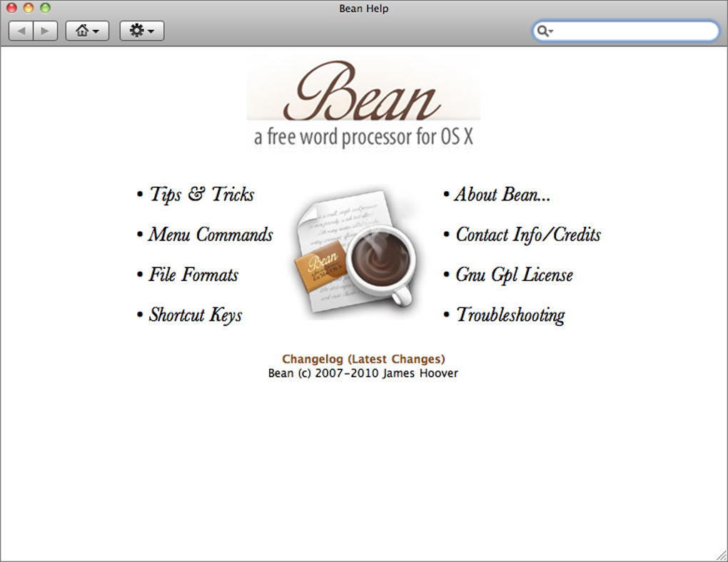Zoom the Bean Help window
This screenshot has width=728, height=562.
pyautogui.click(x=45, y=8)
